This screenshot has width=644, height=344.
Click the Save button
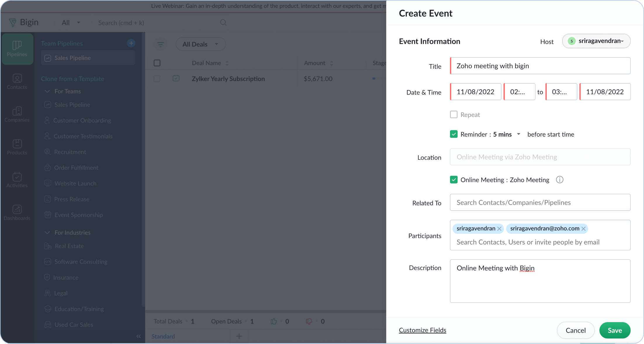tap(614, 330)
